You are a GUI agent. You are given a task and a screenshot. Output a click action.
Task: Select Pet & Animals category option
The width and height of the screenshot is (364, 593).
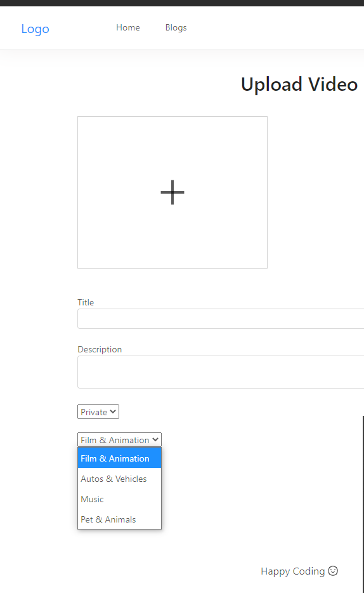tap(119, 519)
